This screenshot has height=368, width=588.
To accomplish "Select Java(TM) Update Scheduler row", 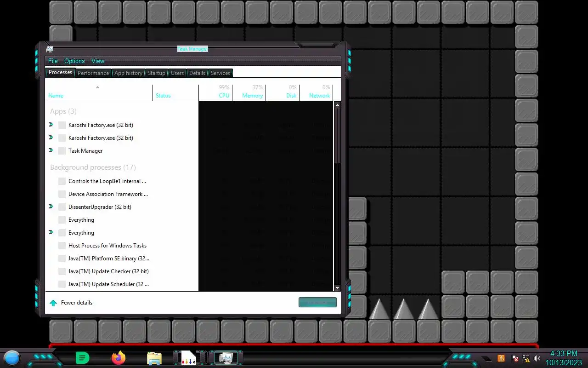I will coord(189,284).
